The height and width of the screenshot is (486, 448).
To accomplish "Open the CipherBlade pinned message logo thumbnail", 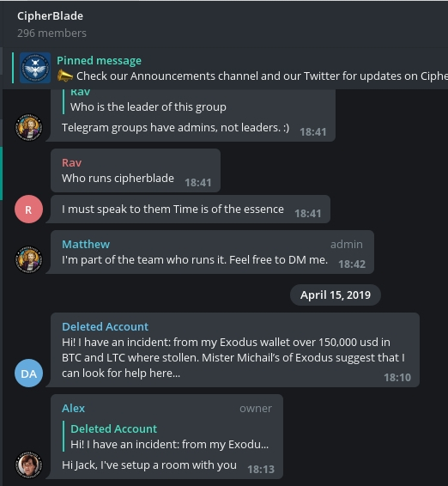I will point(35,68).
